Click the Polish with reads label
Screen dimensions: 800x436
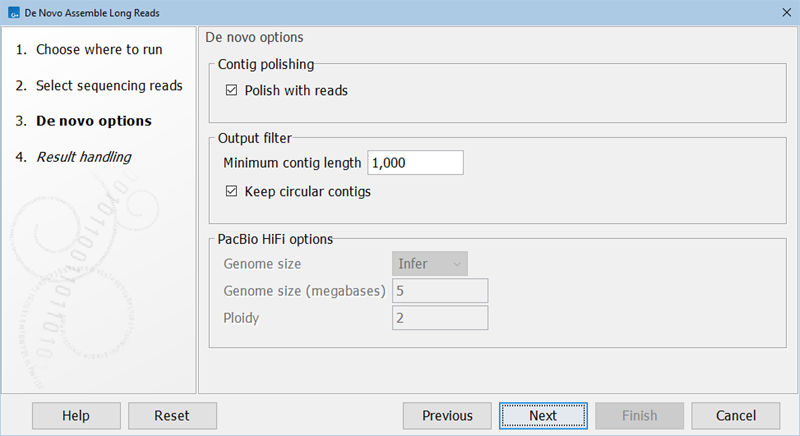(x=296, y=91)
